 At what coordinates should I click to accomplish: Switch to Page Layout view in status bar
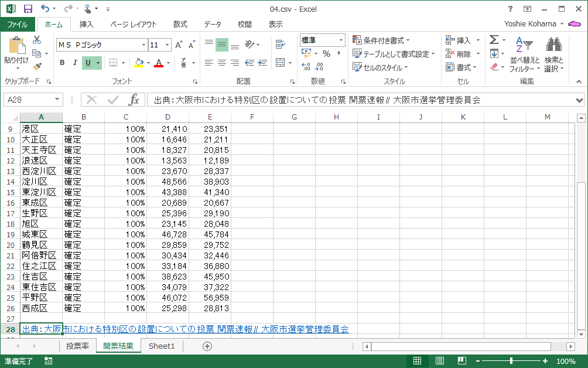(439, 361)
